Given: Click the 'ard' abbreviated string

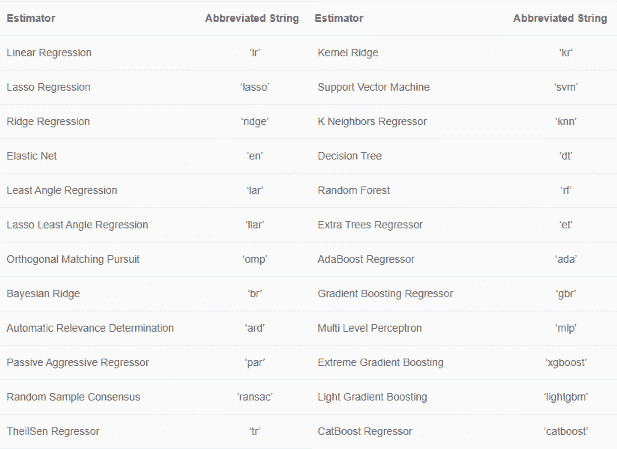Looking at the screenshot, I should (254, 328).
